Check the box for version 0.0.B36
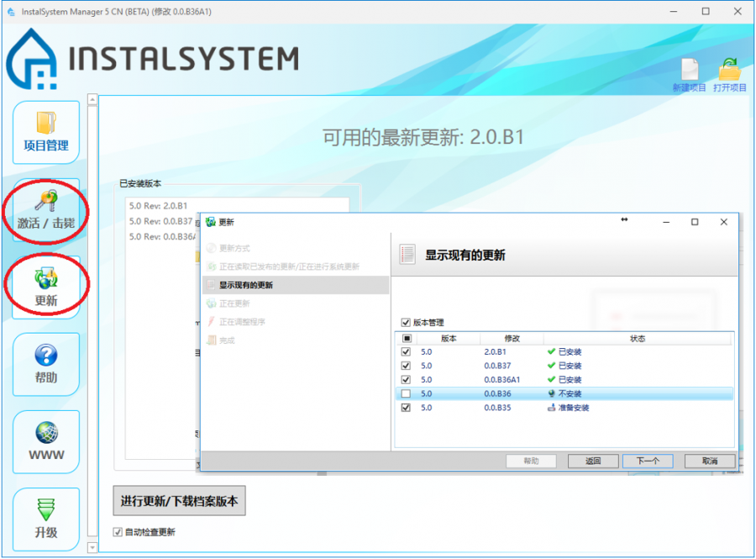 tap(407, 393)
